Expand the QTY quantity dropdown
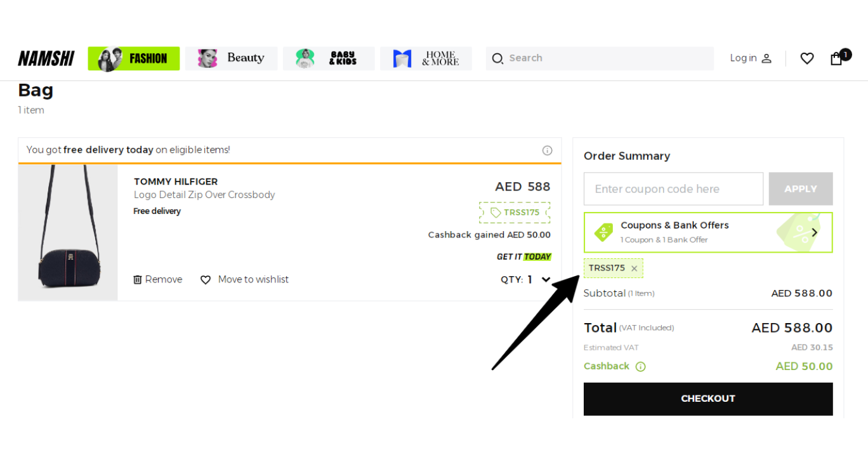The image size is (868, 457). coord(546,279)
